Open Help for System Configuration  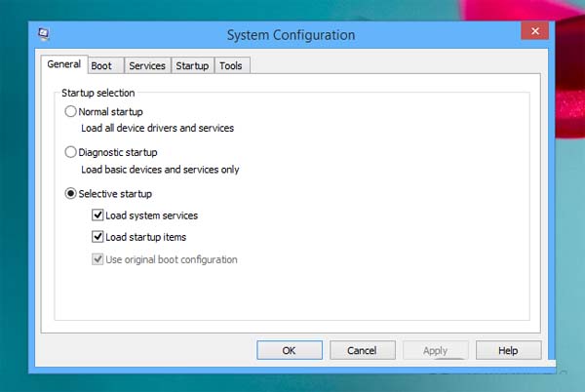508,350
